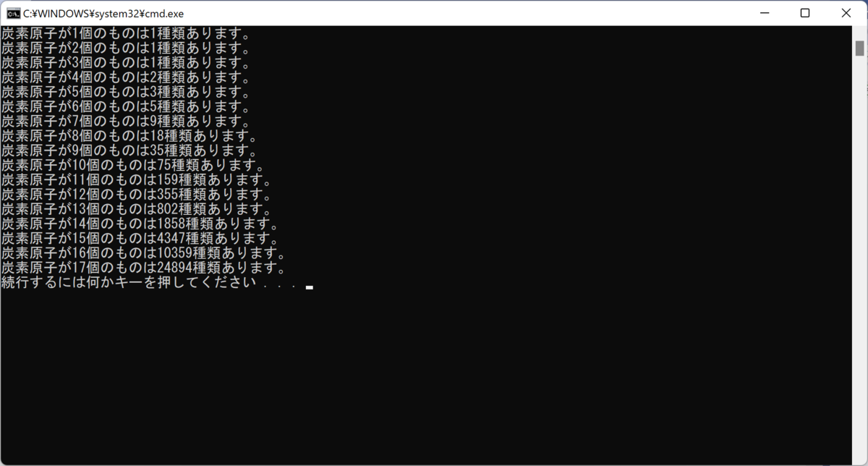Viewport: 868px width, 466px height.
Task: Close the cmd.exe console window
Action: (x=846, y=13)
